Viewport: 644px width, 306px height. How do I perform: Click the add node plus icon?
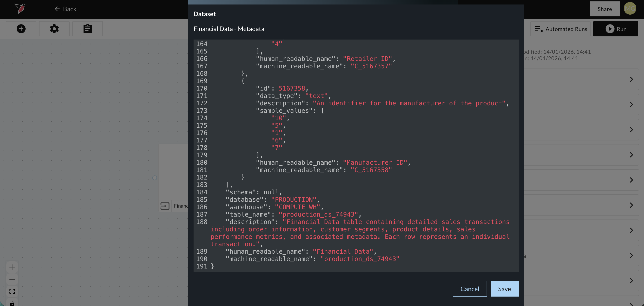[x=21, y=29]
